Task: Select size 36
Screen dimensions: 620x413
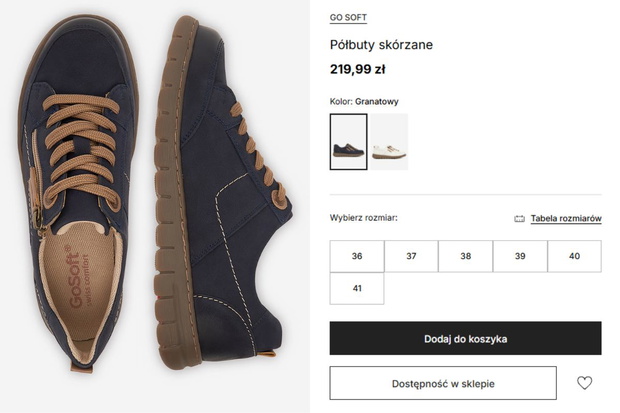Action: point(357,256)
